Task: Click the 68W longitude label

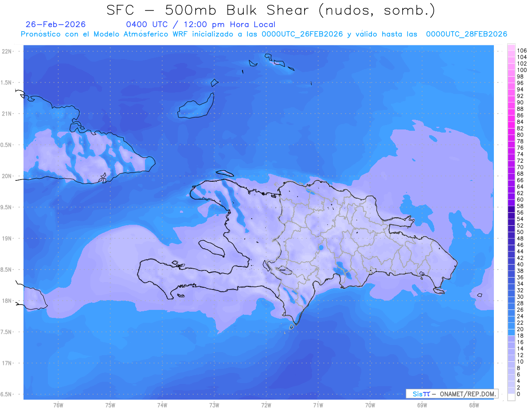Action: tap(474, 405)
